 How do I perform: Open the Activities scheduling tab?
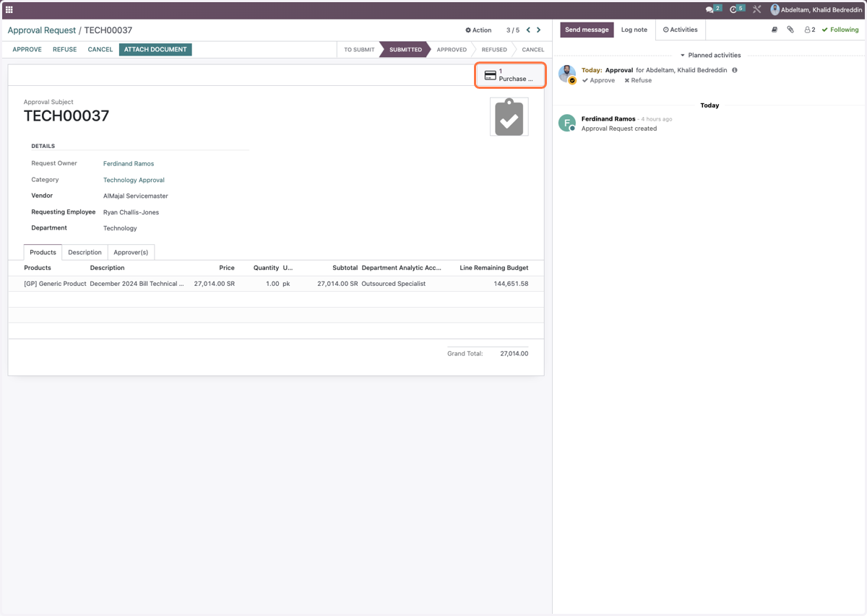[x=681, y=30]
